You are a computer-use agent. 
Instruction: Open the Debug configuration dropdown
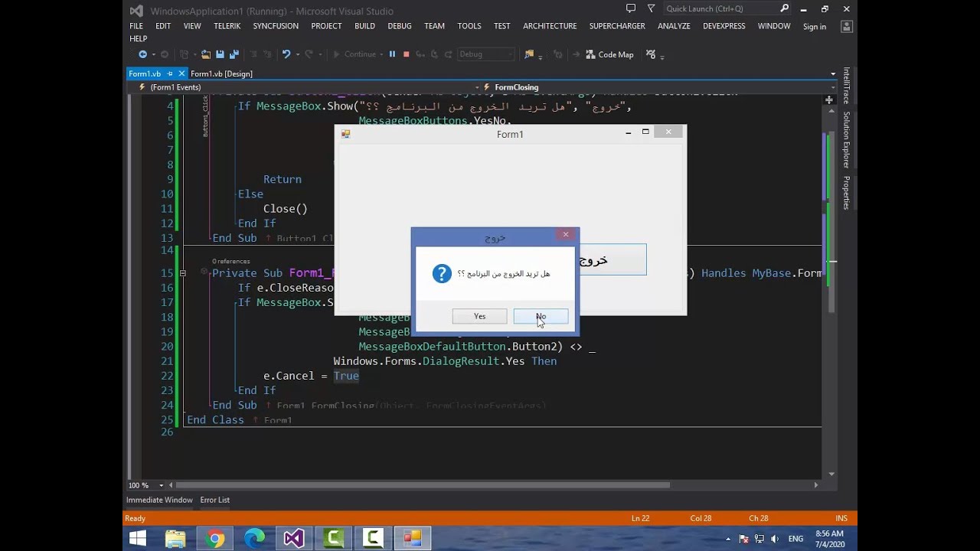coord(485,54)
